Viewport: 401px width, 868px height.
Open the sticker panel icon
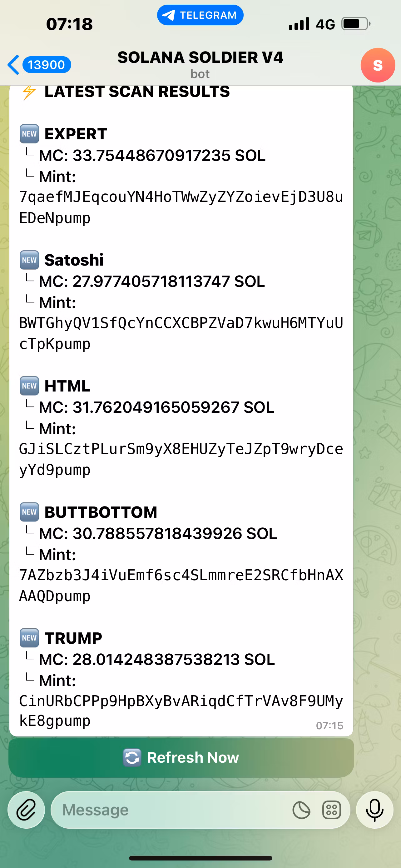(x=301, y=810)
